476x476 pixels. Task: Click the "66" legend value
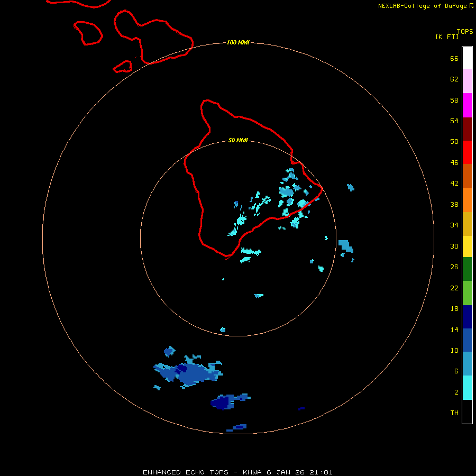point(454,58)
